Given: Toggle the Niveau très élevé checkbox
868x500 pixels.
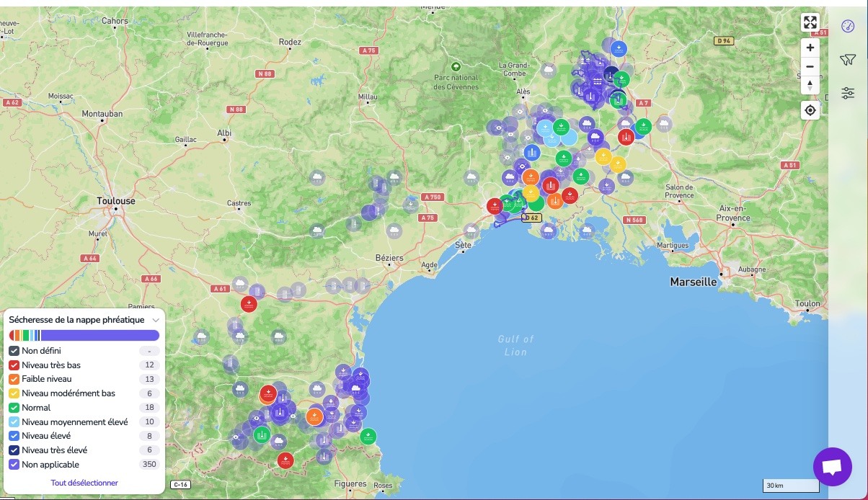Looking at the screenshot, I should tap(14, 450).
